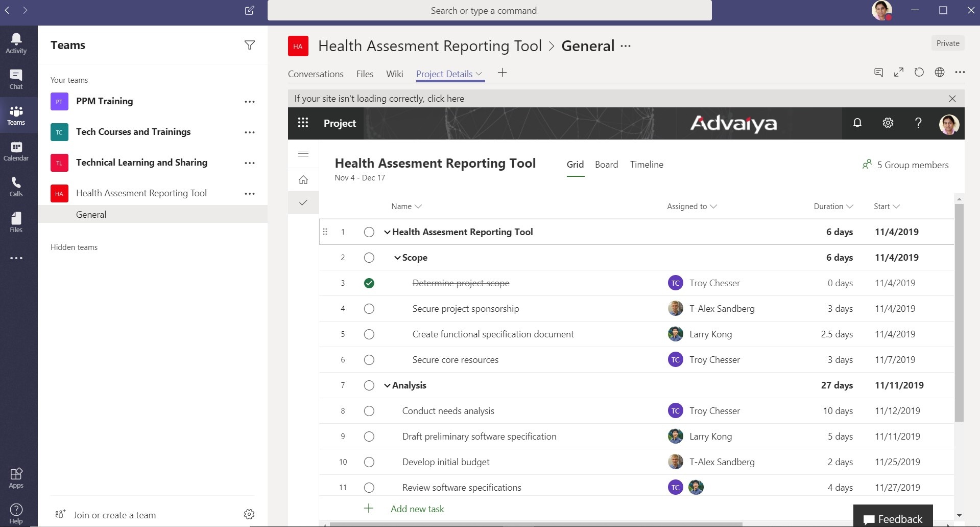980x527 pixels.
Task: Click Add new task
Action: tap(417, 509)
